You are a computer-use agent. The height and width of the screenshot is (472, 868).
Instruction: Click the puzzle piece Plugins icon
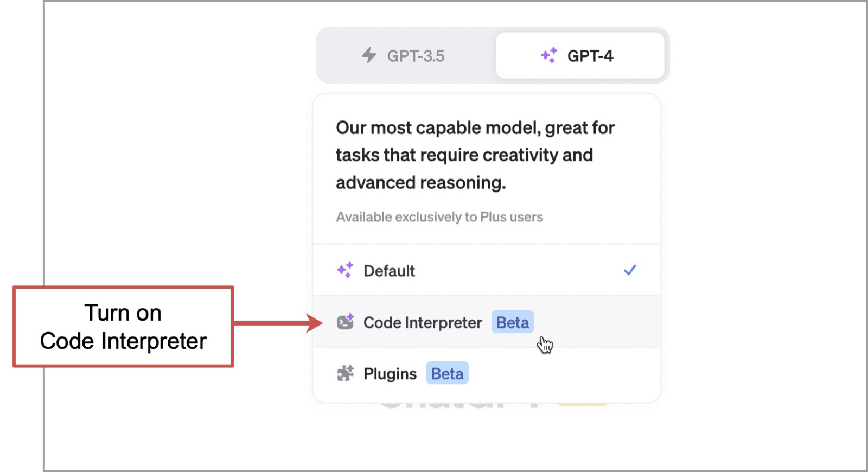[x=346, y=373]
